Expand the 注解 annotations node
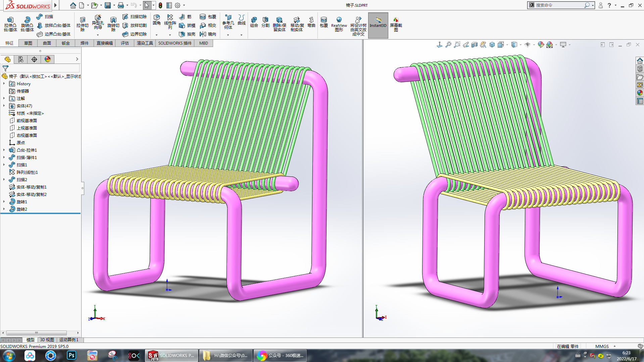 [4, 98]
